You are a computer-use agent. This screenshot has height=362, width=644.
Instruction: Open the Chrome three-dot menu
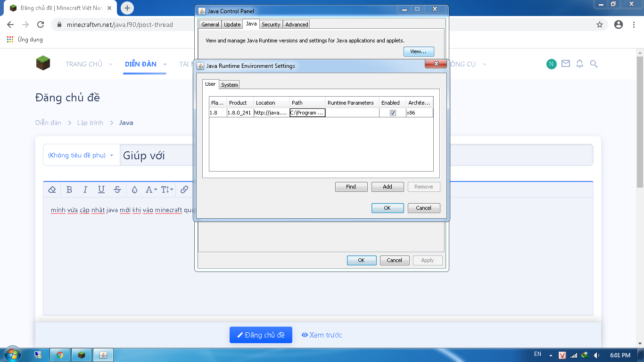pyautogui.click(x=634, y=25)
